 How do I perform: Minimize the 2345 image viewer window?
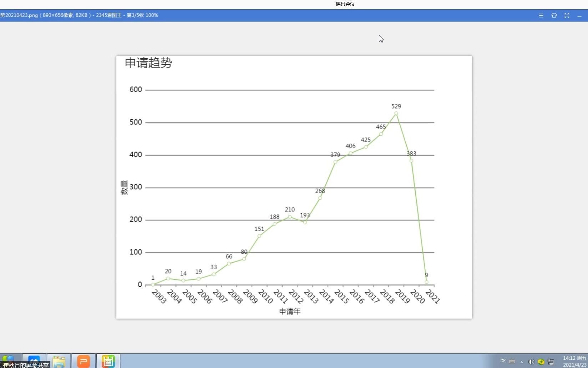[x=579, y=16]
